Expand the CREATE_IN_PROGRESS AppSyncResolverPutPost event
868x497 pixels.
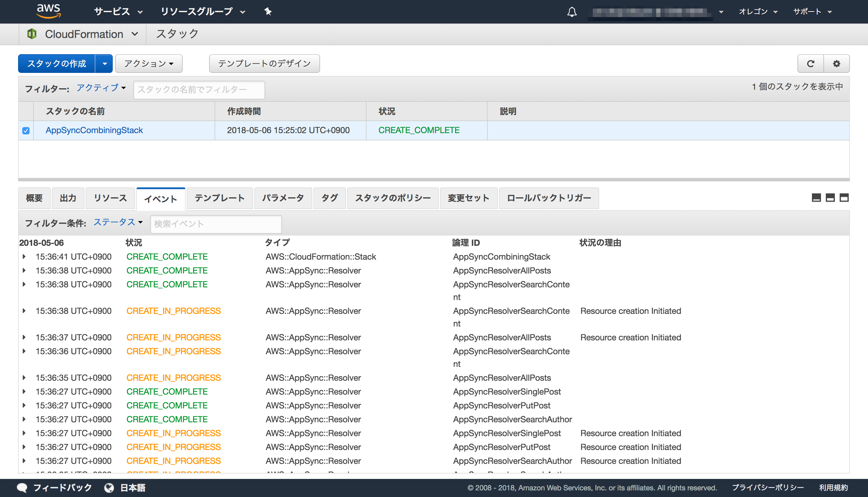24,447
